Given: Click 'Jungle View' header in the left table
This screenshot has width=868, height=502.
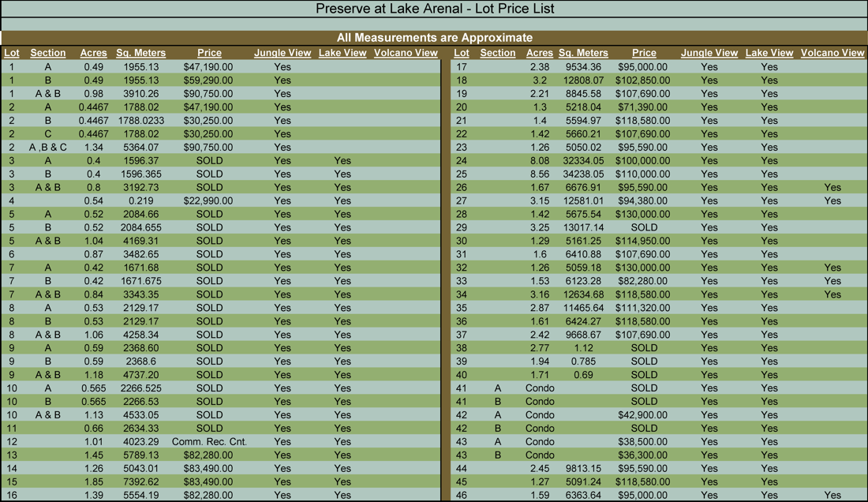Looking at the screenshot, I should (282, 53).
